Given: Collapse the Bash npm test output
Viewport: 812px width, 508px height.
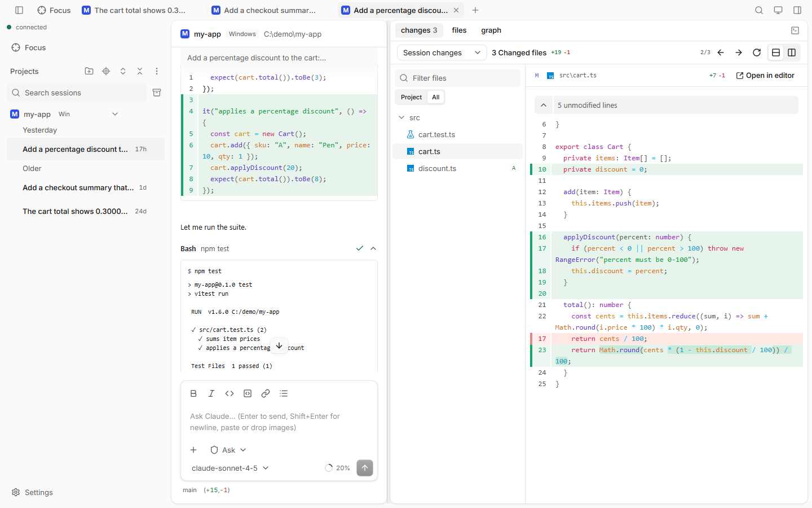Looking at the screenshot, I should [373, 248].
